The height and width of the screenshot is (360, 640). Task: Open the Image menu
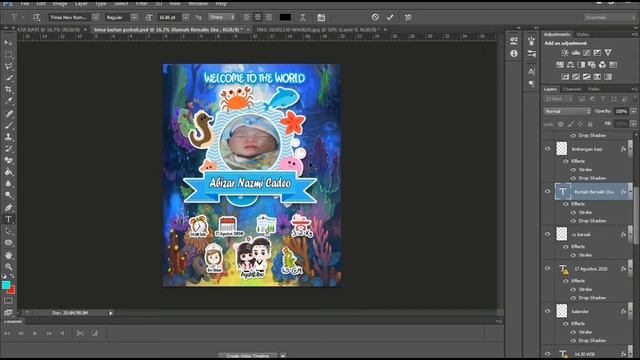coord(60,3)
